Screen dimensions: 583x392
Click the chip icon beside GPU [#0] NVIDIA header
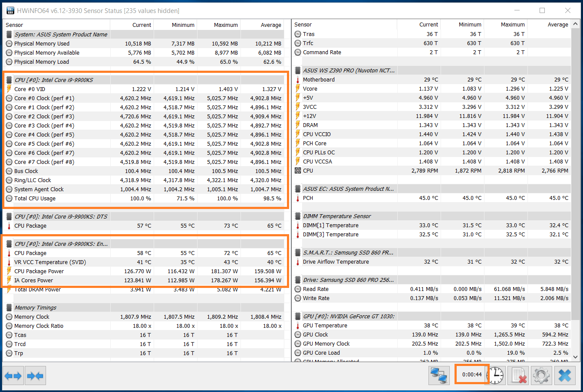point(298,316)
